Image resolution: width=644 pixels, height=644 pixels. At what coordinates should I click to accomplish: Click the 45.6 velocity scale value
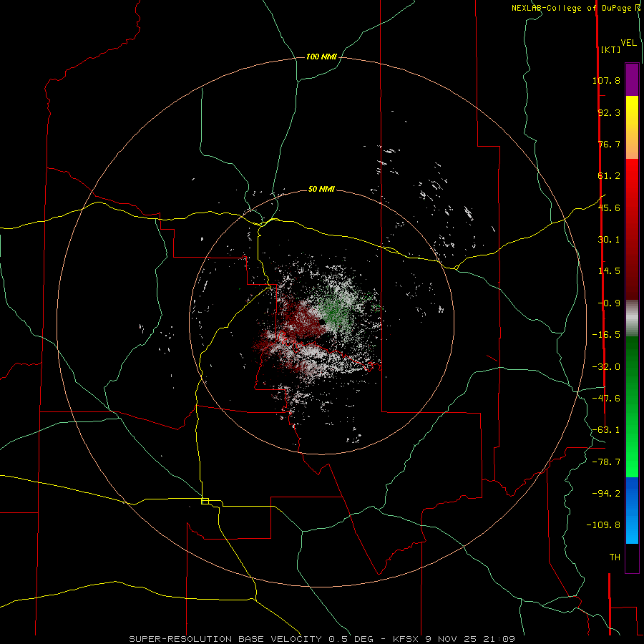[609, 208]
